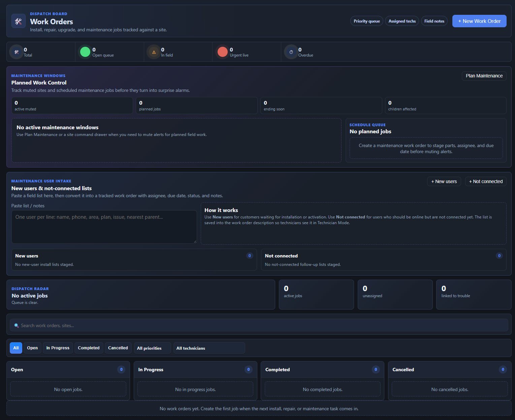Open the Field notes pill
Image resolution: width=515 pixels, height=420 pixels.
pyautogui.click(x=434, y=21)
